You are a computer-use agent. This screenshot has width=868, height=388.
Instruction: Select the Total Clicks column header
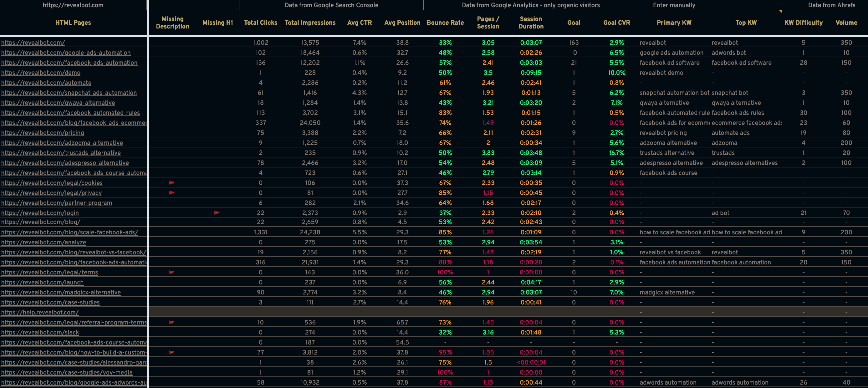(x=260, y=23)
